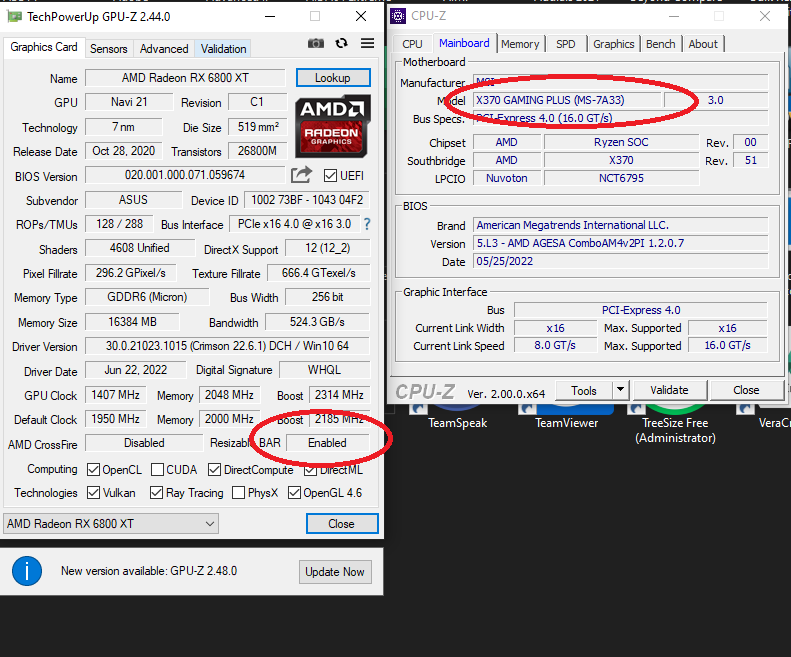791x657 pixels.
Task: Open the Graphics tab in CPU-Z
Action: (x=613, y=44)
